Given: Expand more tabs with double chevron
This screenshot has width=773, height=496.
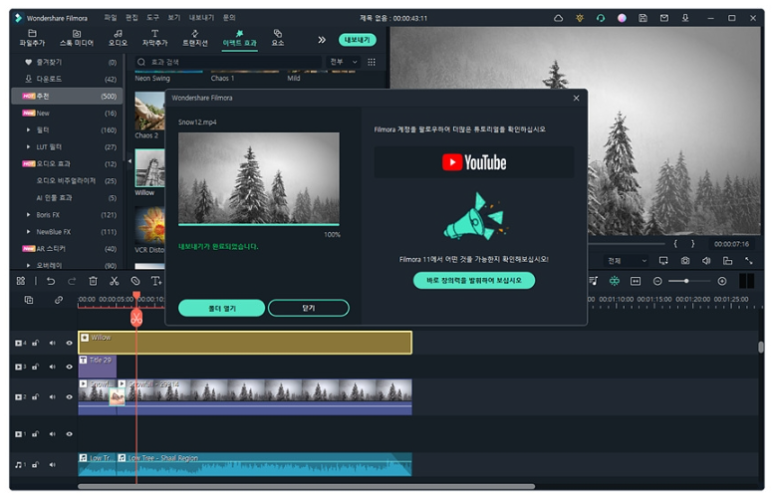Looking at the screenshot, I should 321,39.
